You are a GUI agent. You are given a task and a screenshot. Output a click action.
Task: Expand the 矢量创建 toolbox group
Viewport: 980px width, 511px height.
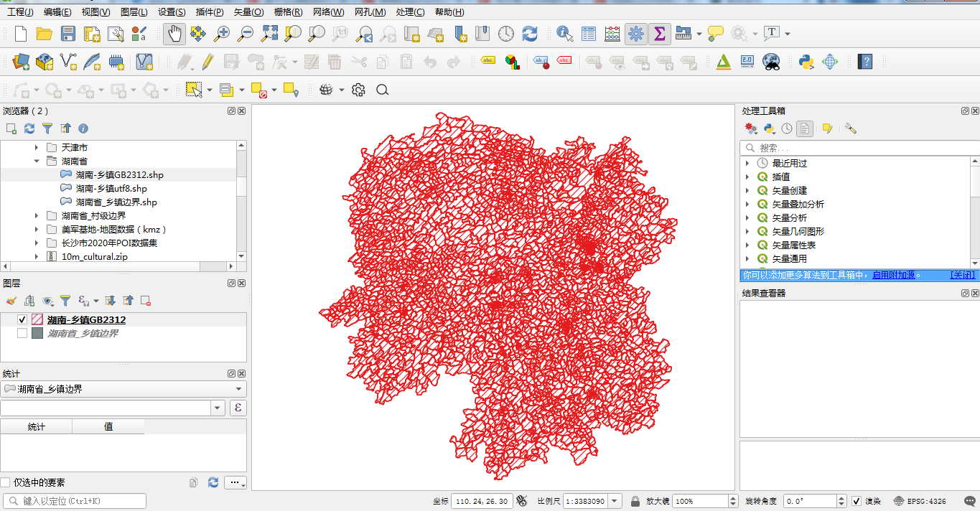[x=747, y=190]
